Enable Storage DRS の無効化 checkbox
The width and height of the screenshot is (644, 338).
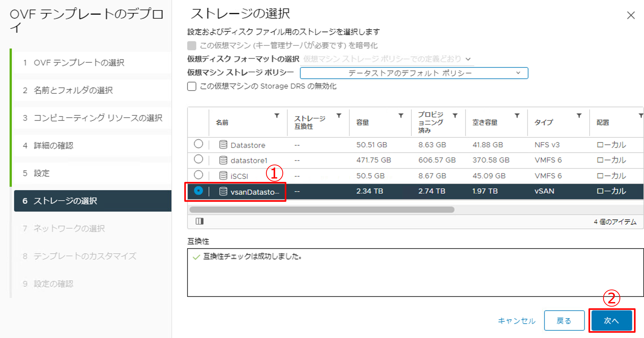pos(192,86)
